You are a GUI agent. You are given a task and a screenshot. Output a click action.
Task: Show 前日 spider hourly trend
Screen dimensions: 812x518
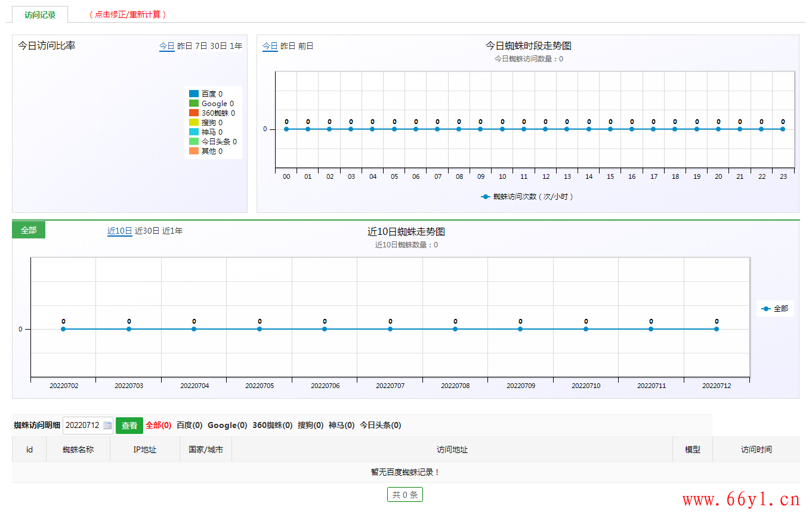coord(306,46)
